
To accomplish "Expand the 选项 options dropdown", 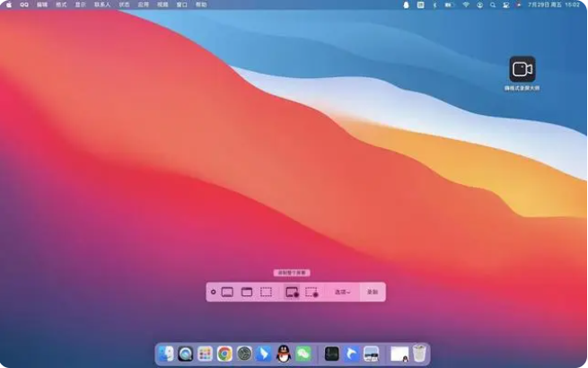I will (x=342, y=292).
